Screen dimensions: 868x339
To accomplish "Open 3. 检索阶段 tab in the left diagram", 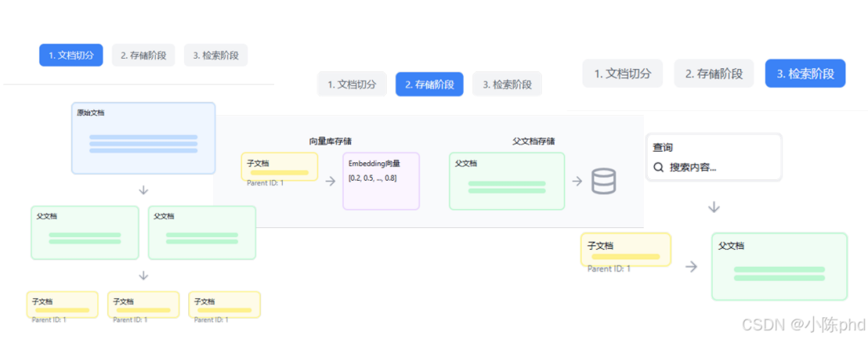I will (x=216, y=55).
